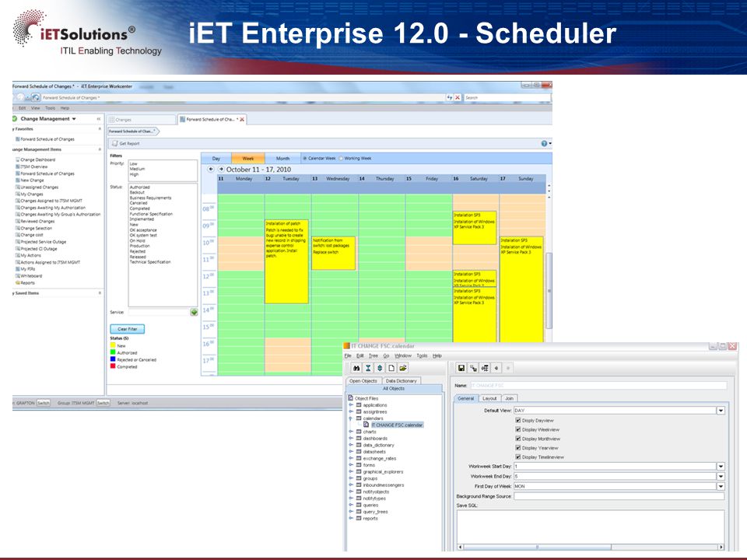Open the Join tab in calendar editor

coord(509,398)
